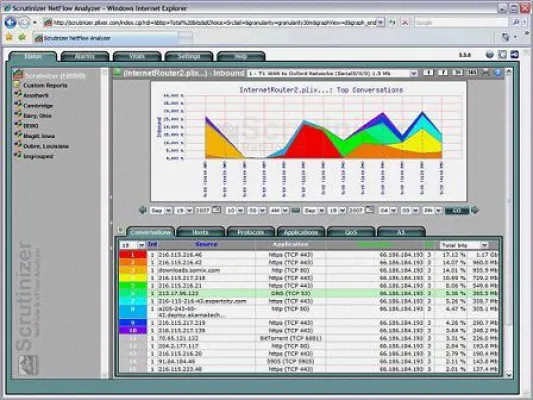
Task: Switch to the Applications tab
Action: pyautogui.click(x=300, y=232)
